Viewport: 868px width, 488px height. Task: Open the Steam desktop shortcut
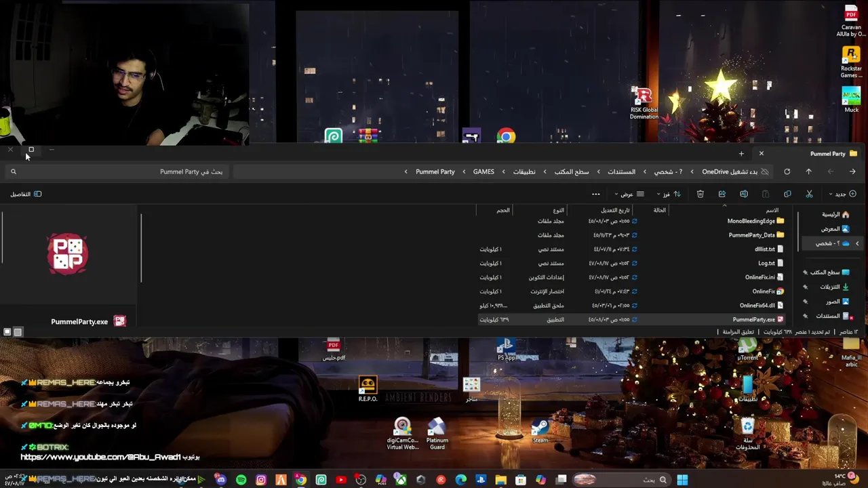click(x=540, y=430)
